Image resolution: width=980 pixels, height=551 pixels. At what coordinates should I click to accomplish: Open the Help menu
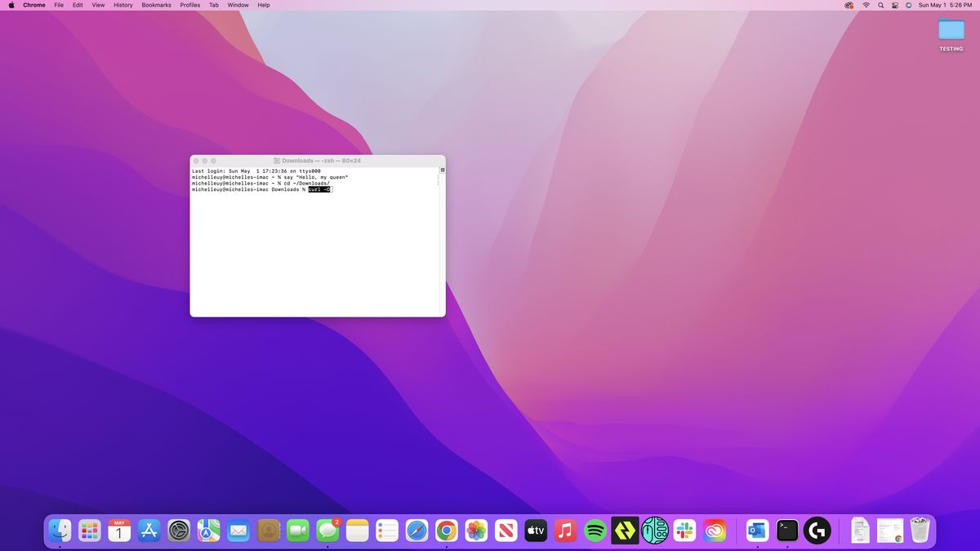coord(264,5)
